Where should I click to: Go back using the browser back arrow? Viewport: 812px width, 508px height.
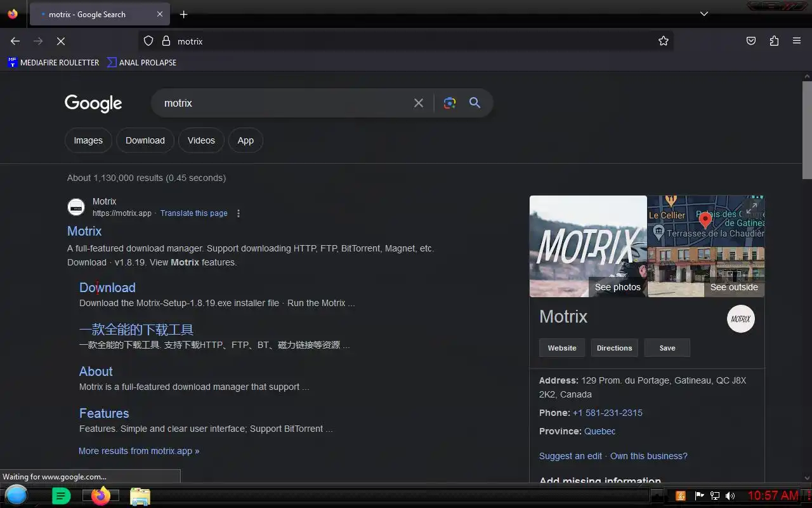(x=15, y=41)
